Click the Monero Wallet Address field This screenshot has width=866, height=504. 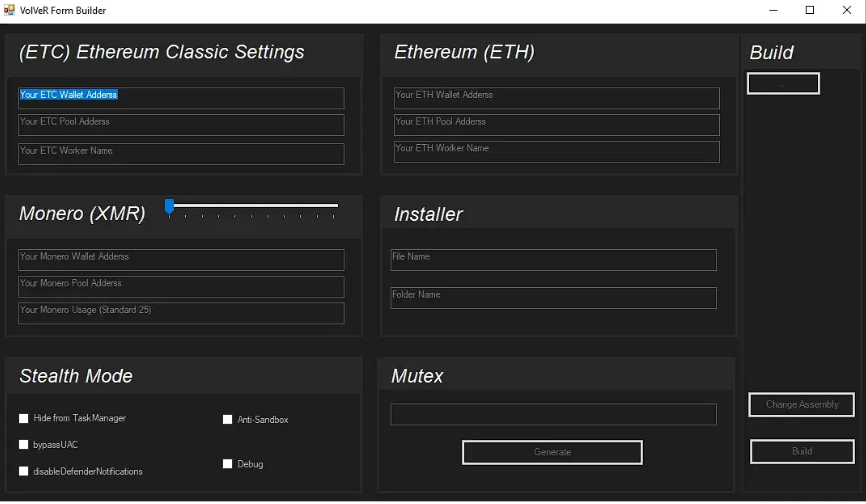pos(181,259)
